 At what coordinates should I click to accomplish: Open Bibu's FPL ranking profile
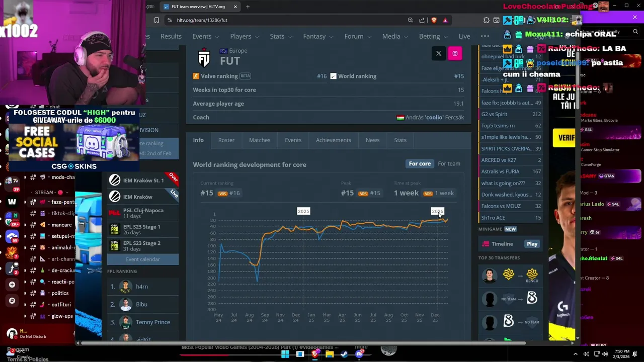click(141, 304)
